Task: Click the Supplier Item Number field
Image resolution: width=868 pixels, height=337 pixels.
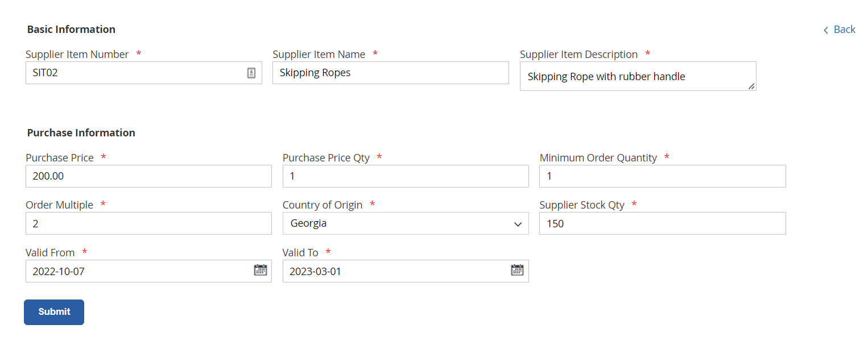Action: click(x=134, y=73)
